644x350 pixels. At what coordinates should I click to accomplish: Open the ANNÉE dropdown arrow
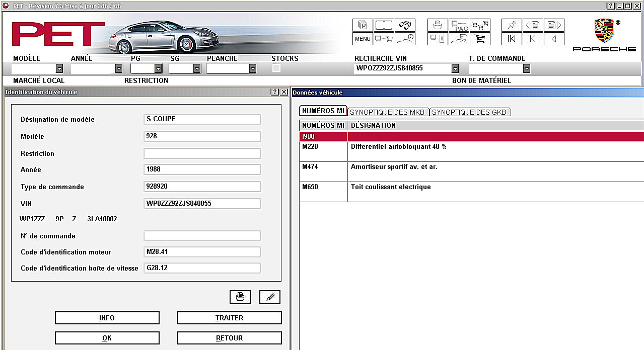[119, 68]
